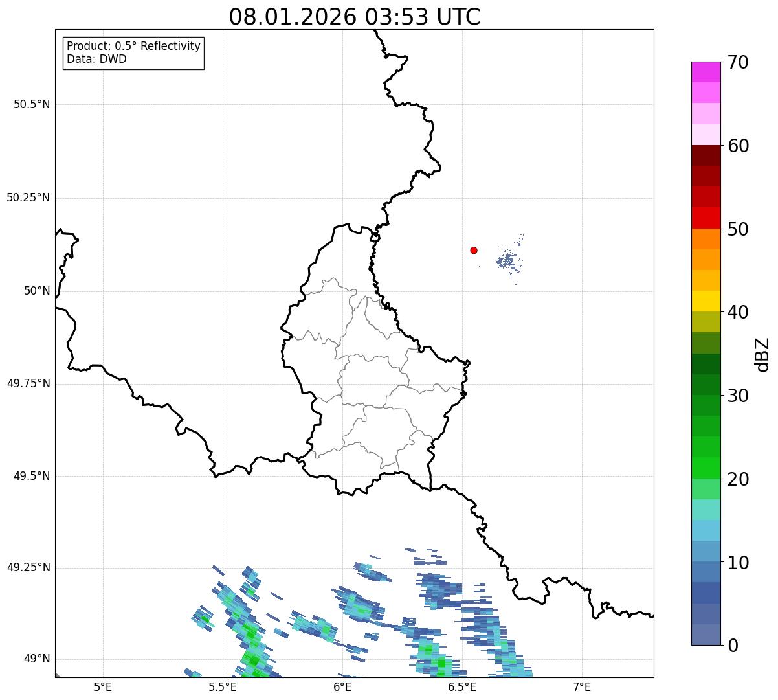Screen dimensions: 778x700
Task: Click the 30 tick label on colorbar
Action: (x=739, y=396)
